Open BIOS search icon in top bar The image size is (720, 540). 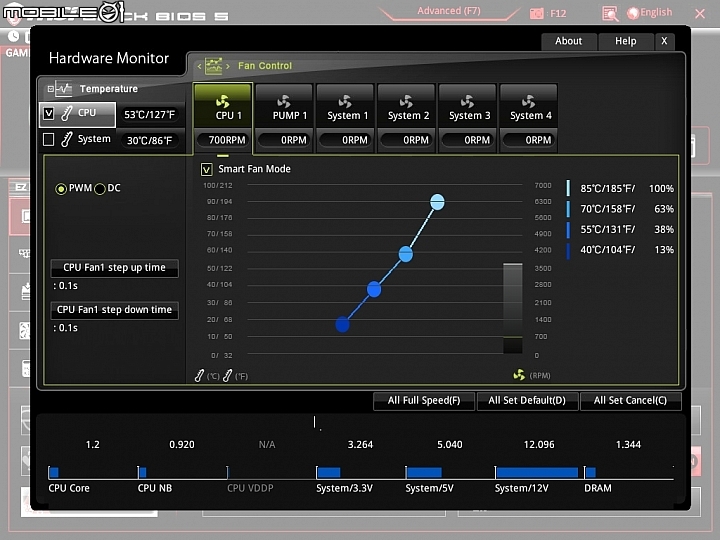coord(610,14)
